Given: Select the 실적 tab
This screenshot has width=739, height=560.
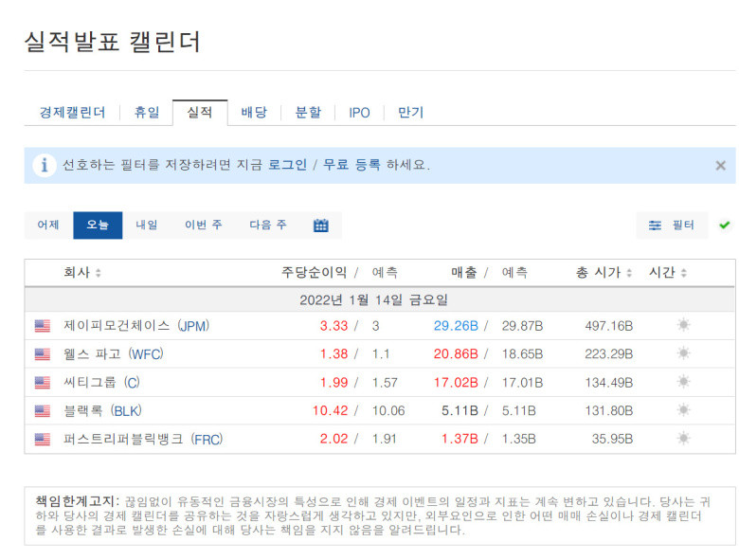Looking at the screenshot, I should [x=200, y=113].
